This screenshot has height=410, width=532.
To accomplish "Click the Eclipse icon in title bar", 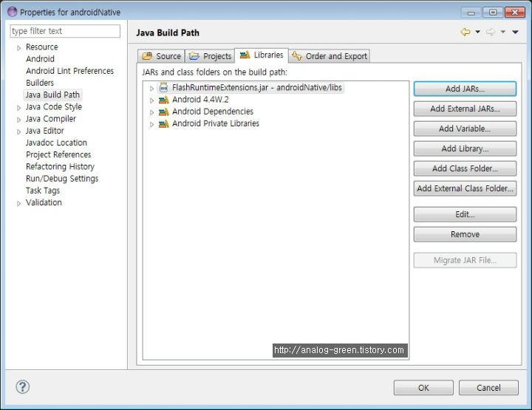I will pyautogui.click(x=13, y=12).
